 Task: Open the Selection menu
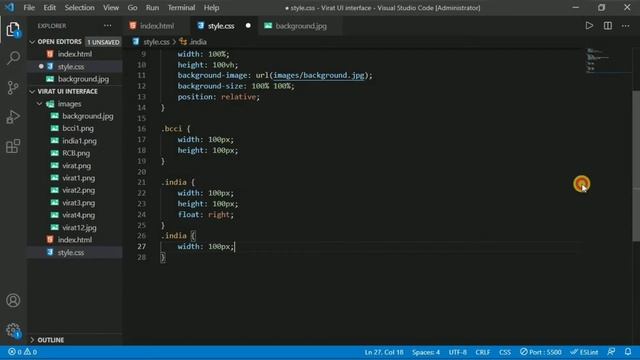point(79,8)
